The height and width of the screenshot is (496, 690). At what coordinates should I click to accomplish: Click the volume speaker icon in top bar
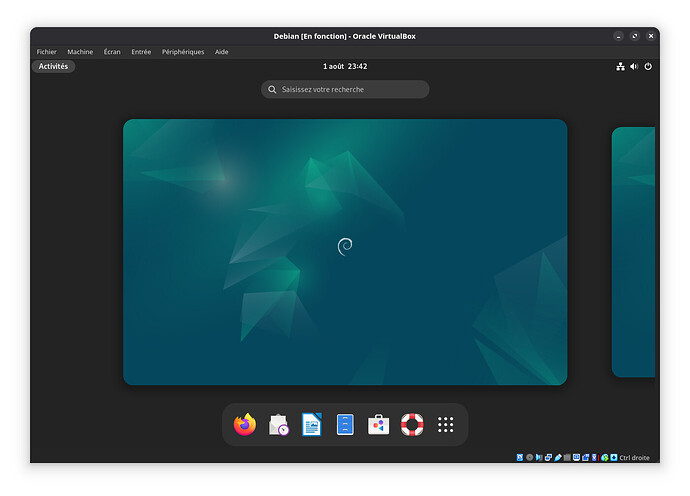point(634,66)
